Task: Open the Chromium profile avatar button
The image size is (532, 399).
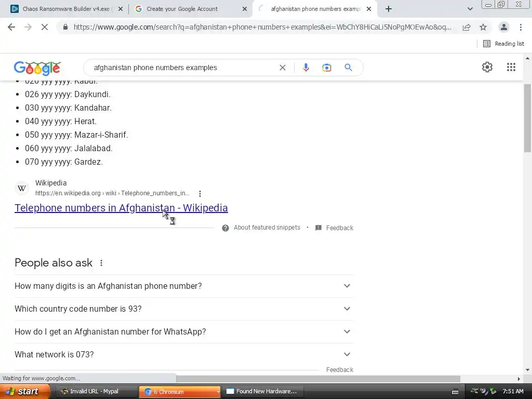Action: point(504,27)
